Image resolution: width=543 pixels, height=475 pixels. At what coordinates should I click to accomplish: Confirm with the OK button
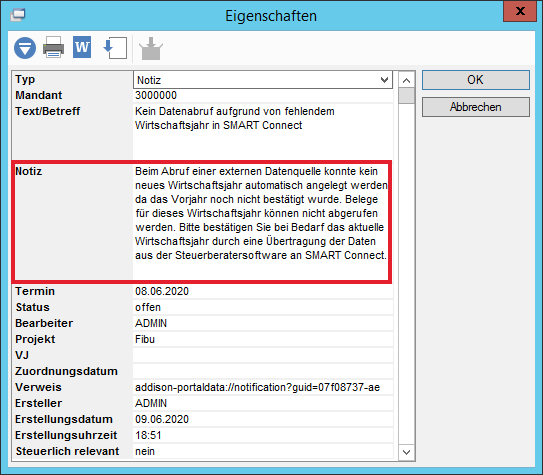475,80
